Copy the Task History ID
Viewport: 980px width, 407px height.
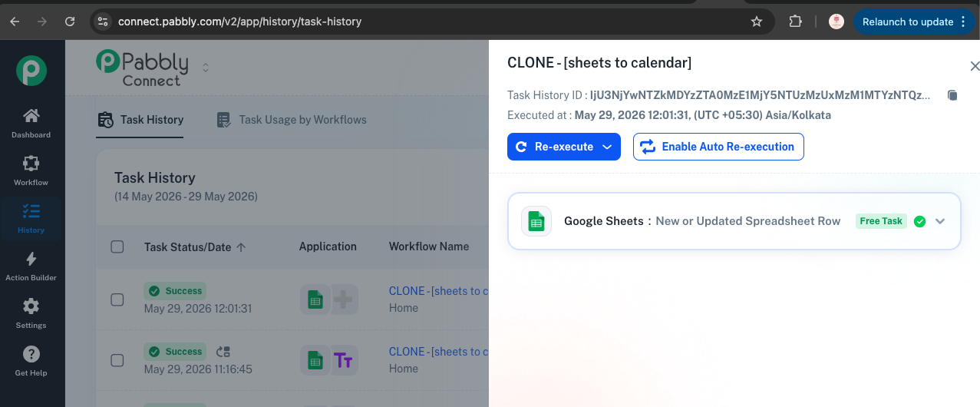[952, 95]
